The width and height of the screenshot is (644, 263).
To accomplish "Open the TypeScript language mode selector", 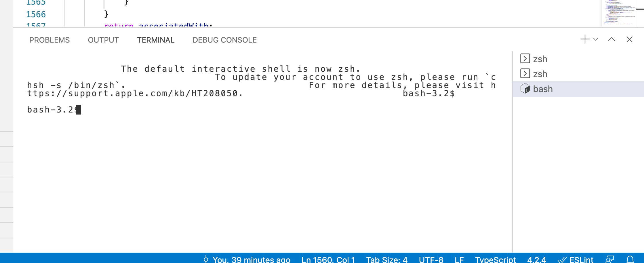I will 496,260.
